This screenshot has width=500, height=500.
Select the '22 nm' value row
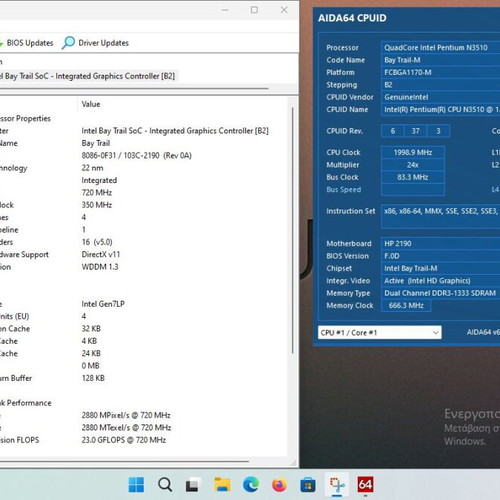(92, 168)
